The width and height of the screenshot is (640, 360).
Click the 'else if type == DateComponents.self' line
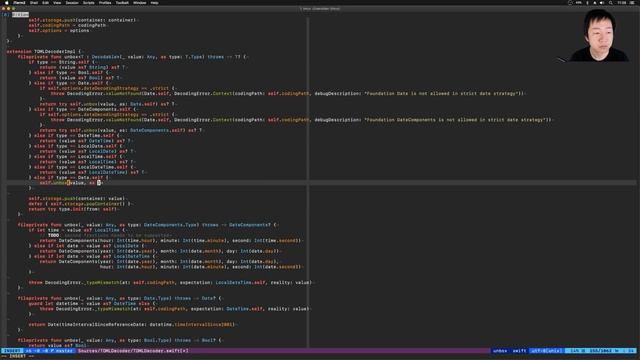point(83,109)
